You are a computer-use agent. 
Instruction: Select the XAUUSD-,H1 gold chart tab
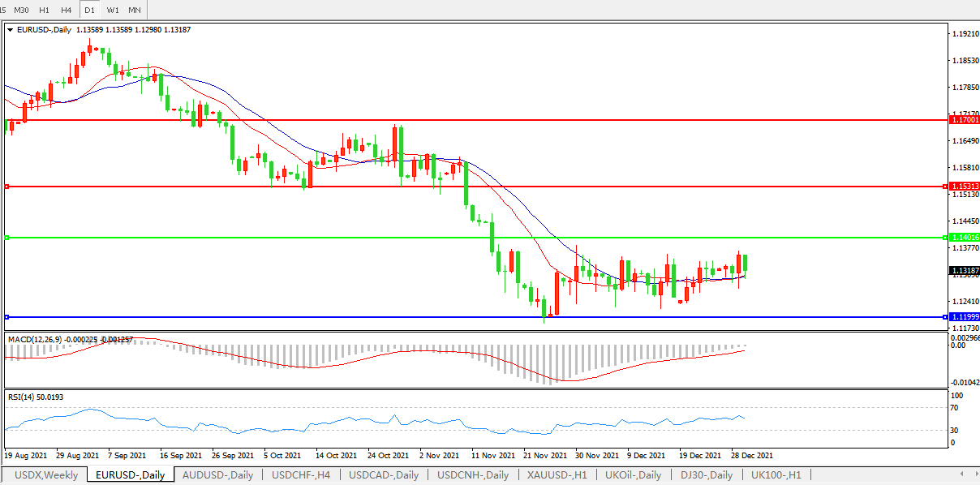tap(557, 475)
